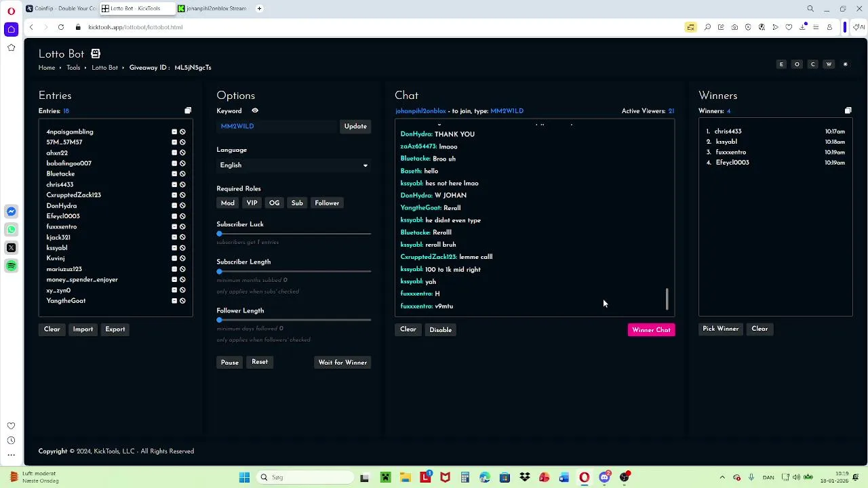Click the Pick Winner button
868x488 pixels.
pyautogui.click(x=720, y=329)
